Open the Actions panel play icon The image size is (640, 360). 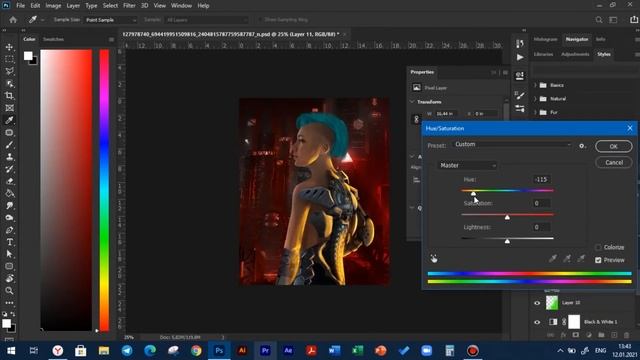click(520, 58)
